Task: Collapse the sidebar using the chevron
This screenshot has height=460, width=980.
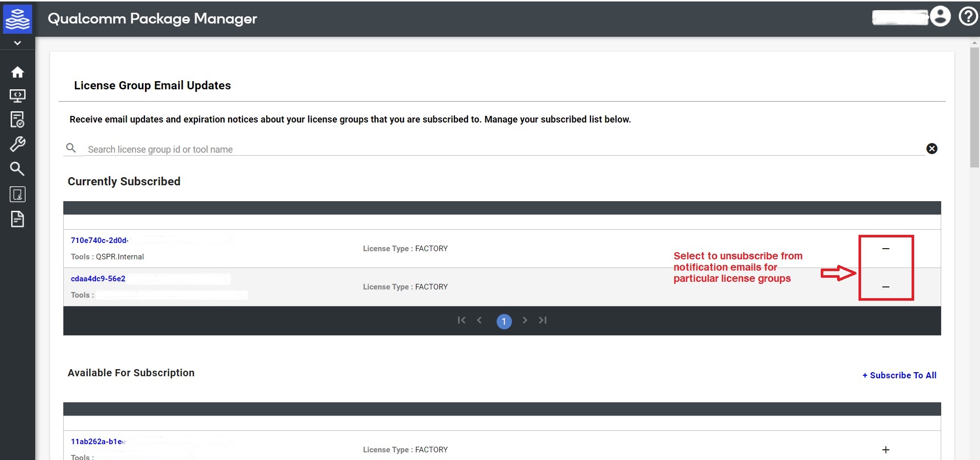Action: coord(18,43)
